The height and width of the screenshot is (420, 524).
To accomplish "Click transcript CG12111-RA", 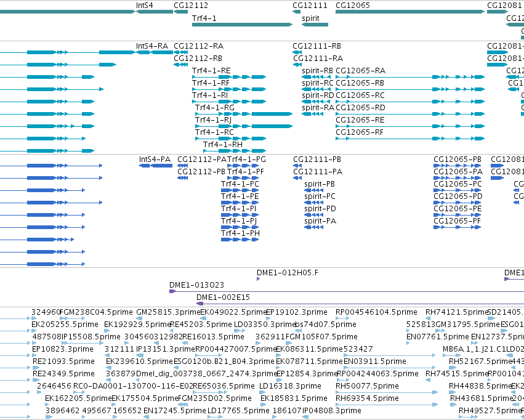I will click(297, 65).
